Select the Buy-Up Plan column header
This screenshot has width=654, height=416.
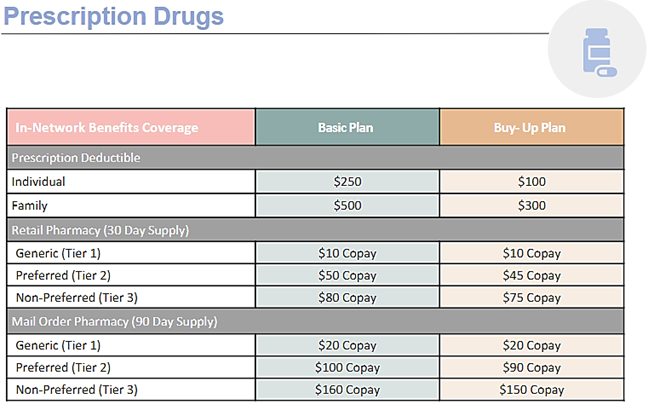[x=531, y=127]
